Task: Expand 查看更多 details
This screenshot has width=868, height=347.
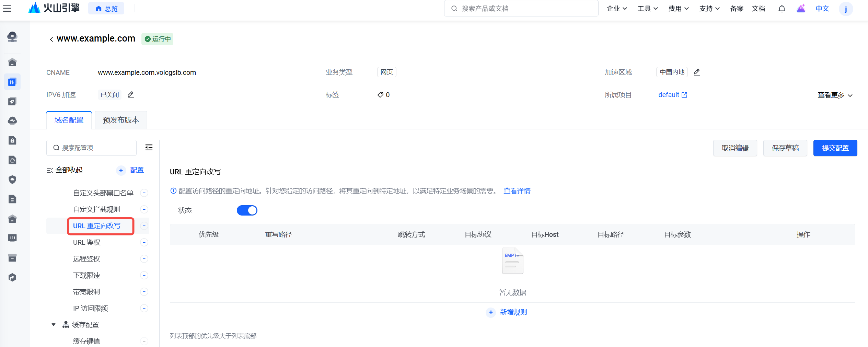Action: click(835, 95)
